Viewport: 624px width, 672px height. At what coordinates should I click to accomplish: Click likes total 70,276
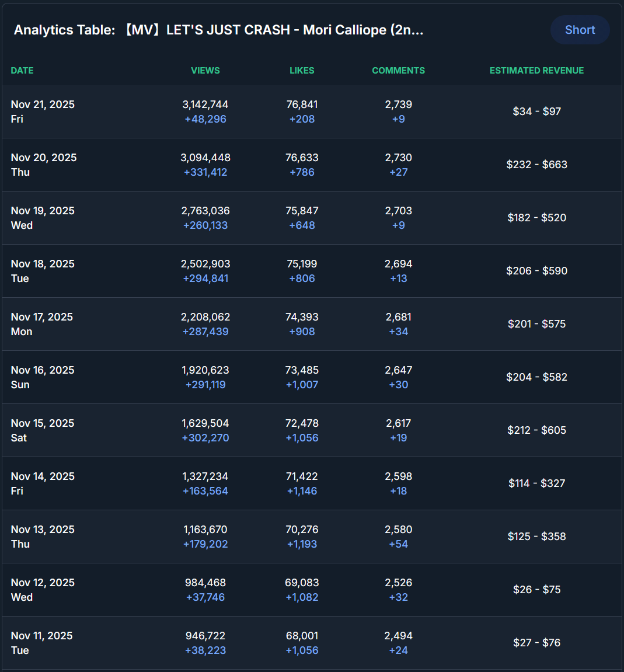[x=302, y=530]
